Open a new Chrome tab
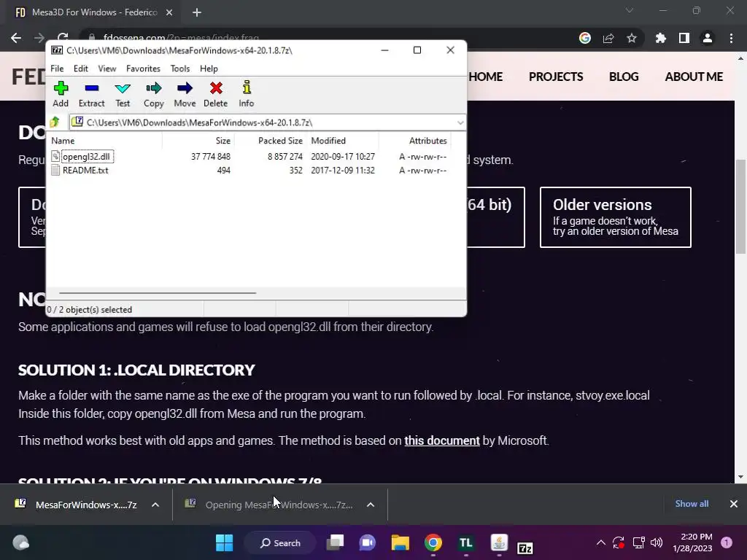This screenshot has width=747, height=560. pos(197,12)
